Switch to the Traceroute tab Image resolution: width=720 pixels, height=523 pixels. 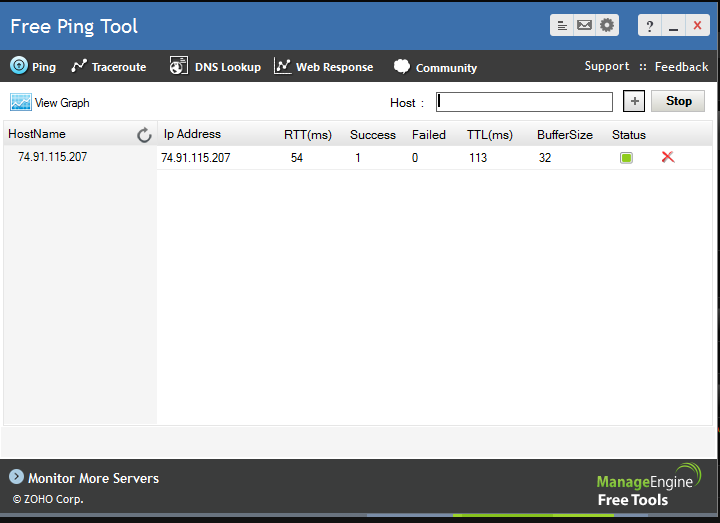109,67
